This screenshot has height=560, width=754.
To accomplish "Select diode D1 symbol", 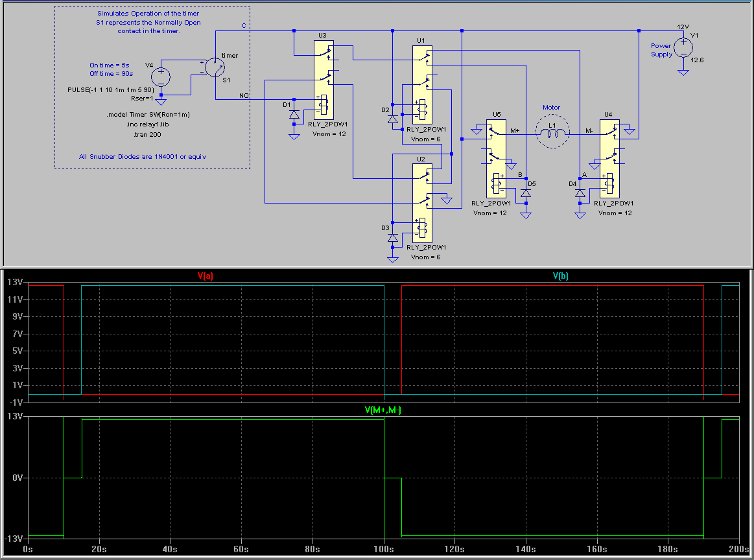I will pos(294,115).
